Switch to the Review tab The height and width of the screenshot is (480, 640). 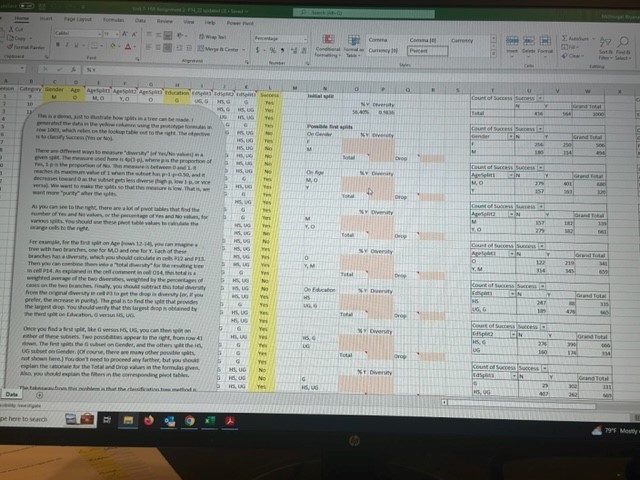click(164, 21)
